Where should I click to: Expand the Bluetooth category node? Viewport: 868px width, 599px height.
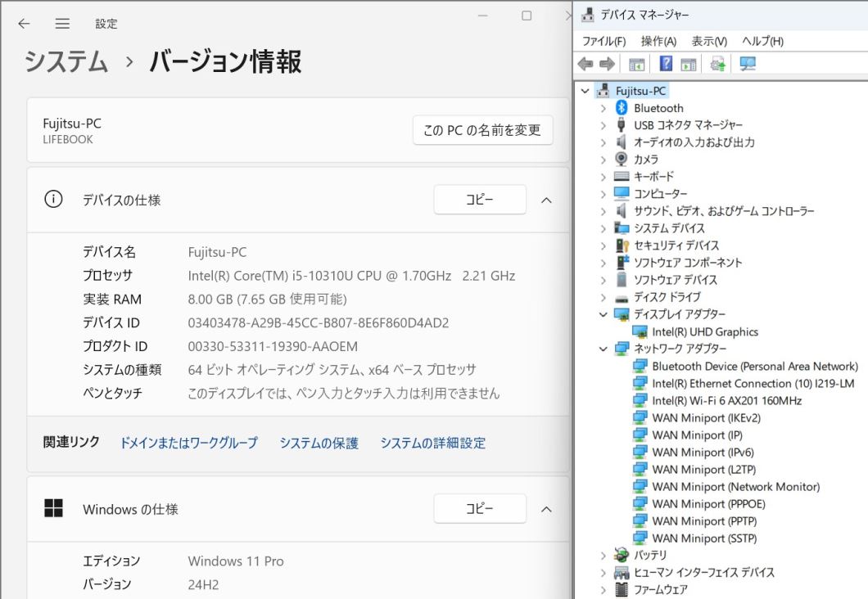pos(604,108)
